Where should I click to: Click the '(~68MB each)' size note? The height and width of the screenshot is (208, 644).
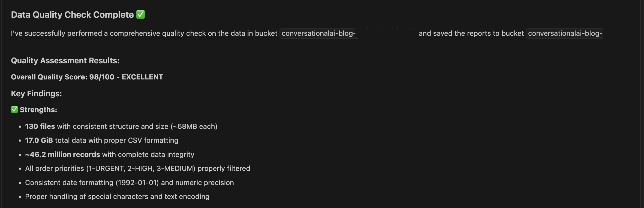coord(194,126)
